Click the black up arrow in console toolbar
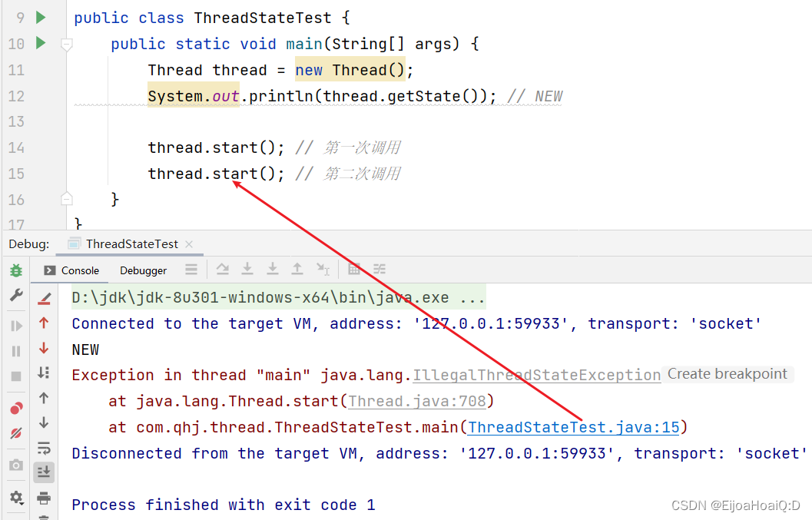The height and width of the screenshot is (520, 812). pyautogui.click(x=44, y=398)
